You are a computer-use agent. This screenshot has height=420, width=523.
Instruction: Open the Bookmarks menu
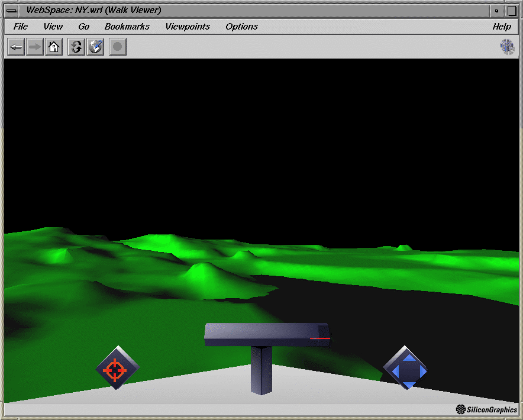[x=127, y=27]
